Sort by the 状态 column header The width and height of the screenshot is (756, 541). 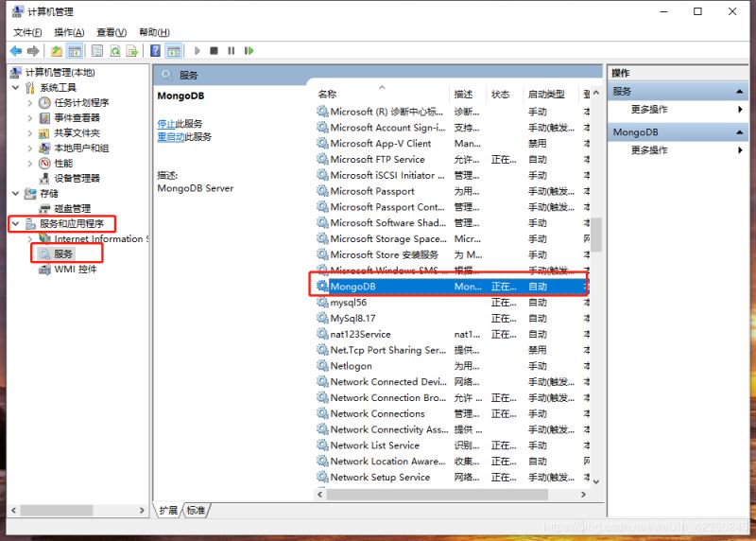coord(501,95)
